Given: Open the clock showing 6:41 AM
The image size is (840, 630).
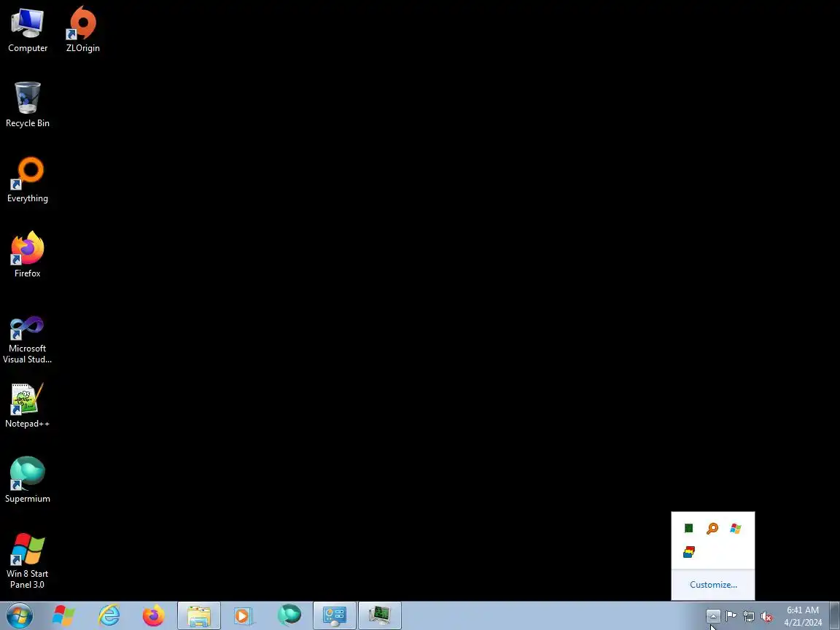Looking at the screenshot, I should pyautogui.click(x=803, y=616).
